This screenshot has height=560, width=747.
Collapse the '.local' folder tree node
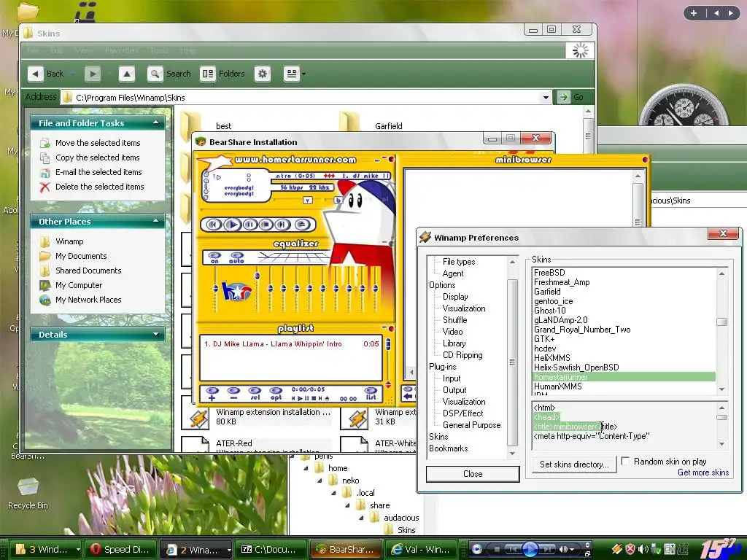point(333,494)
